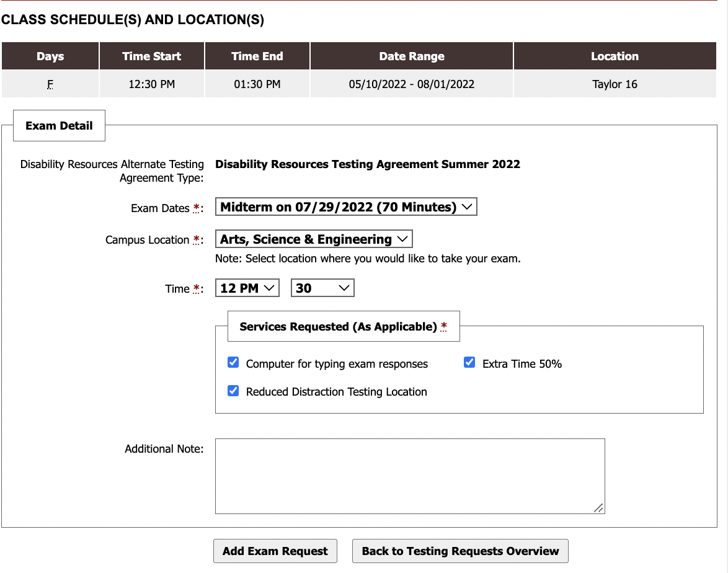Select the 01:30 PM end time cell
The width and height of the screenshot is (728, 573).
click(257, 84)
